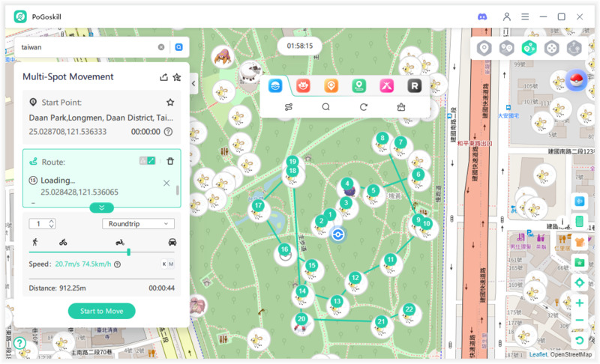Click the route filter icon in popup toolbar

[x=289, y=107]
